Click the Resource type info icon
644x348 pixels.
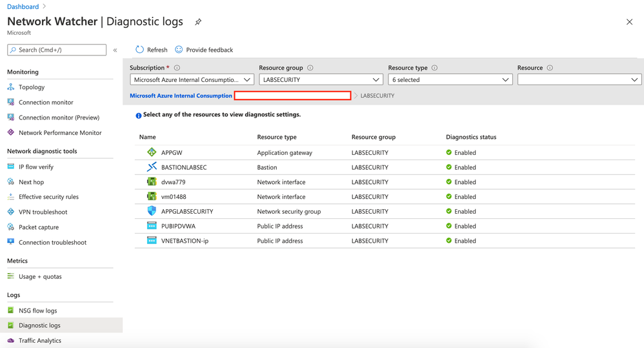tap(434, 68)
